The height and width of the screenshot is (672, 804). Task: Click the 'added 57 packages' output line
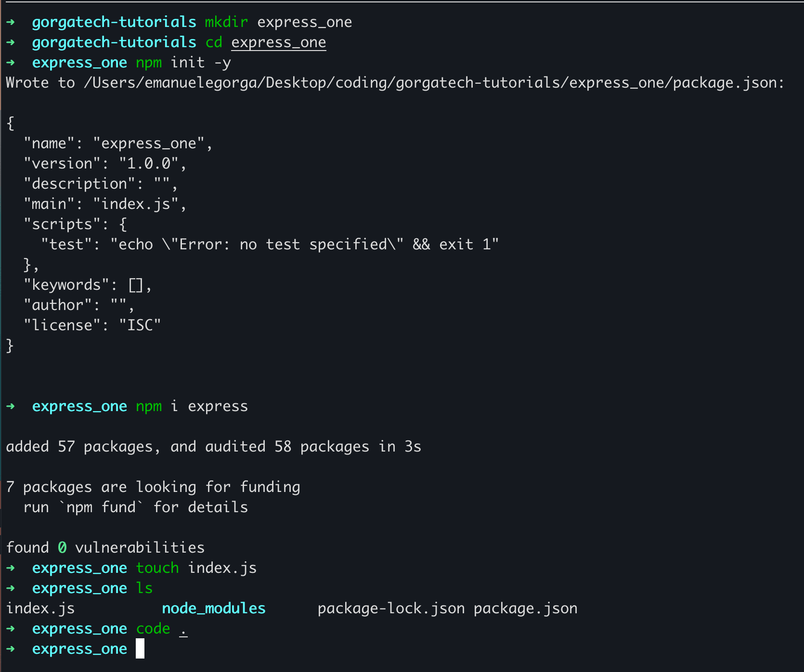pos(213,447)
